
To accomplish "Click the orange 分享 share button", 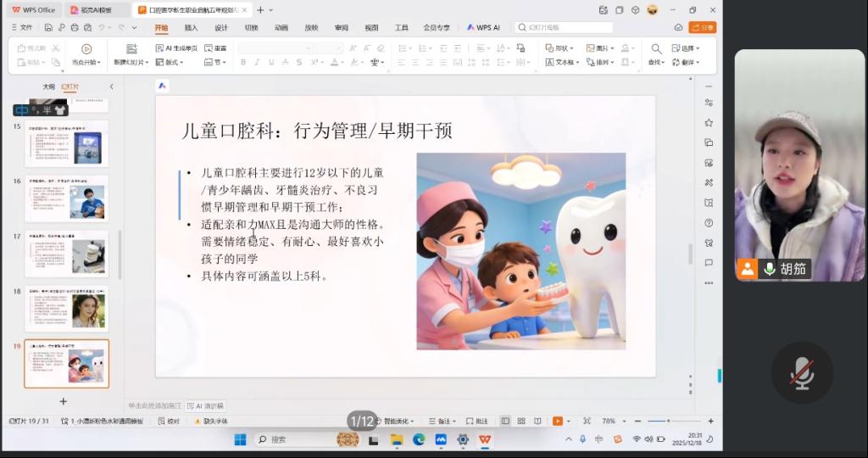I will [702, 27].
